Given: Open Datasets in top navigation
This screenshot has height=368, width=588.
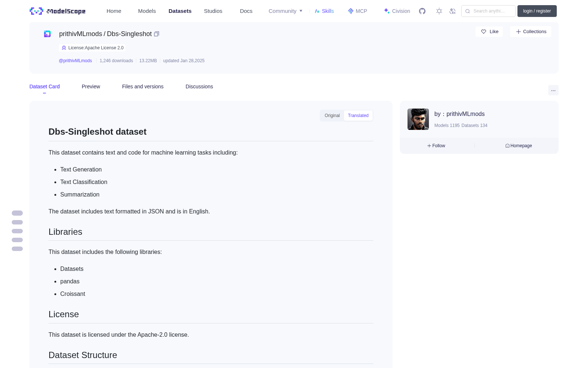Looking at the screenshot, I should click(x=180, y=11).
